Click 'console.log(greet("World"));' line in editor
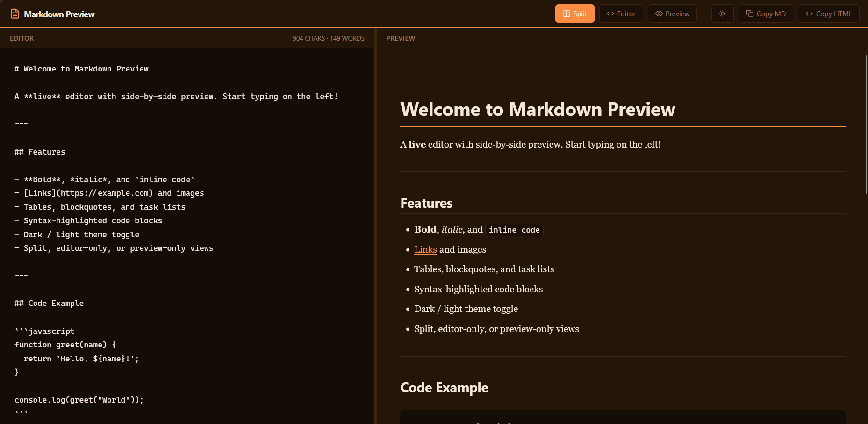The image size is (868, 424). 79,400
